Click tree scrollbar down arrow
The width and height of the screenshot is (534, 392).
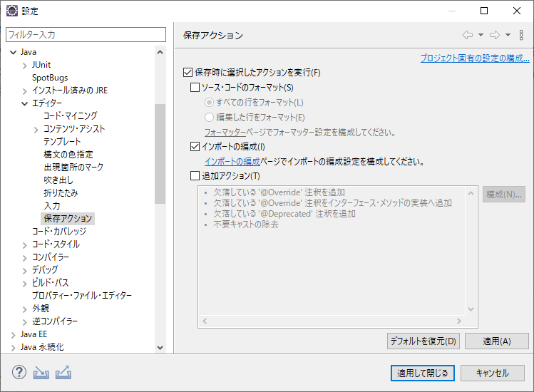[160, 348]
